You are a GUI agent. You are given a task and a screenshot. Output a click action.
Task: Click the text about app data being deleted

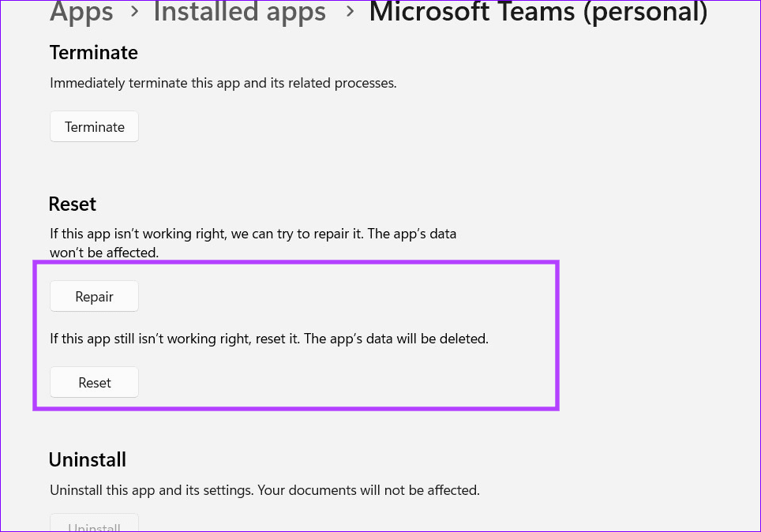[x=269, y=339]
